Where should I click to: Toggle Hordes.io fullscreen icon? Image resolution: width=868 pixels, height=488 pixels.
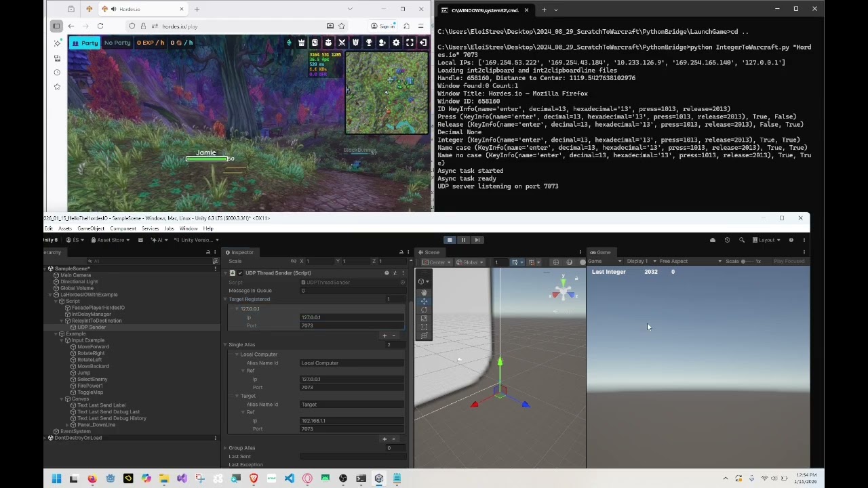click(x=410, y=43)
